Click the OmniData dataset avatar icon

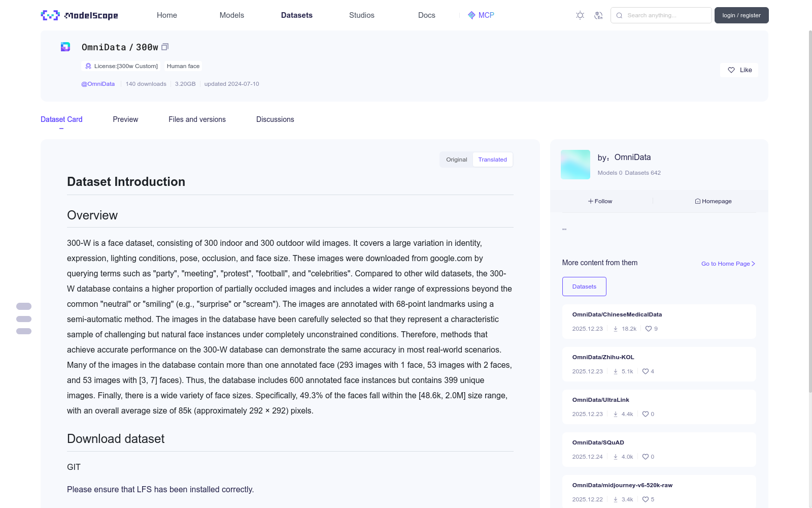pyautogui.click(x=65, y=47)
